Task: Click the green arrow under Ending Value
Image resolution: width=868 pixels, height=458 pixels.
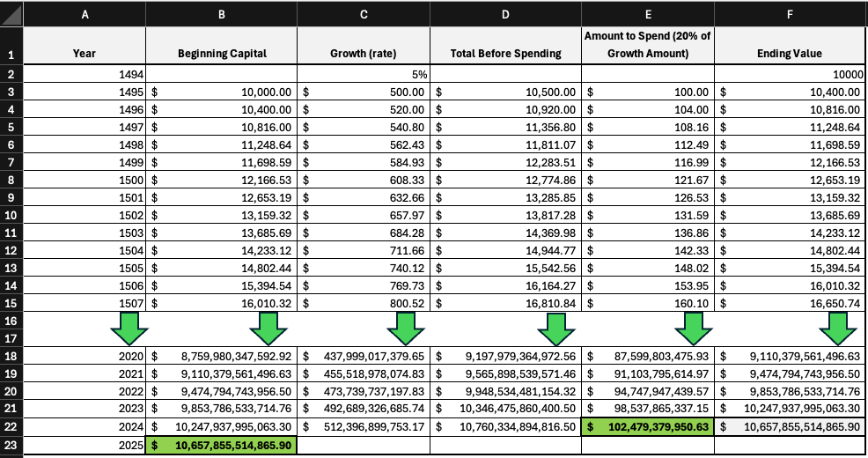Action: [836, 329]
